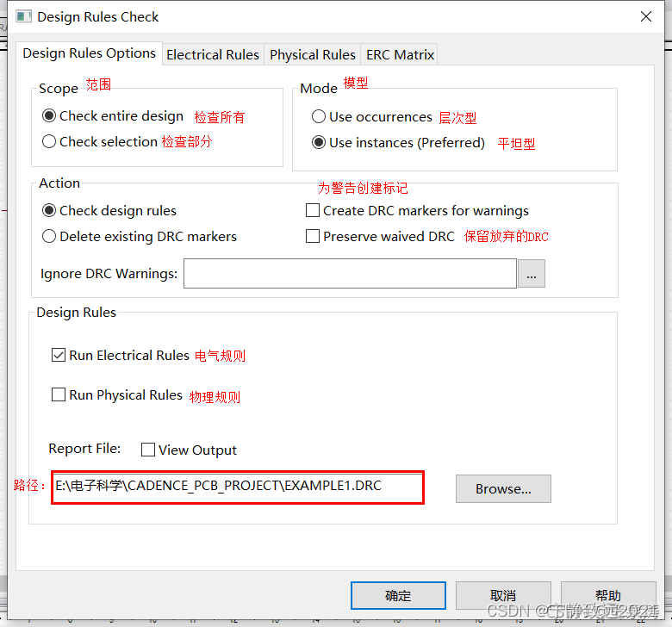
Task: Select Use occurrences mode
Action: pyautogui.click(x=319, y=116)
